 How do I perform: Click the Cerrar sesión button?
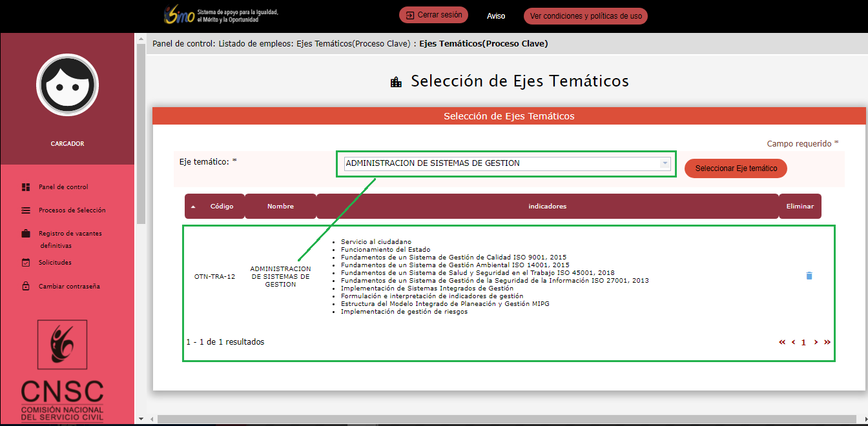click(433, 15)
